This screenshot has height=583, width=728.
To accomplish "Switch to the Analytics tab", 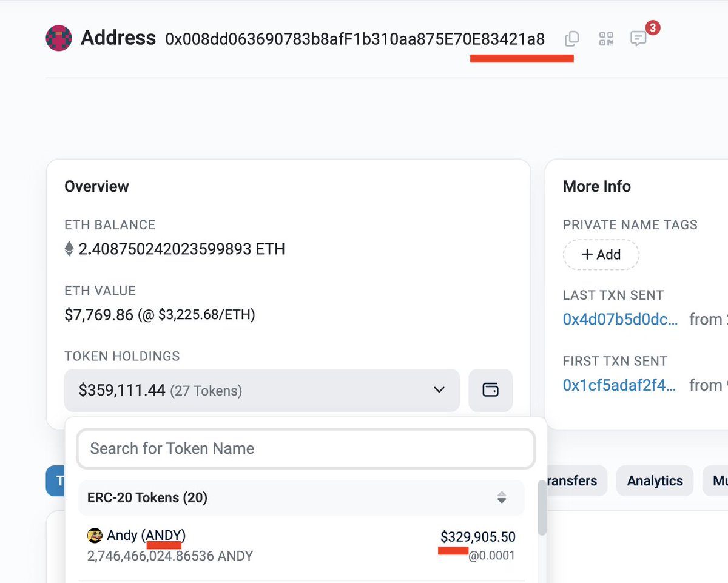I will (655, 481).
